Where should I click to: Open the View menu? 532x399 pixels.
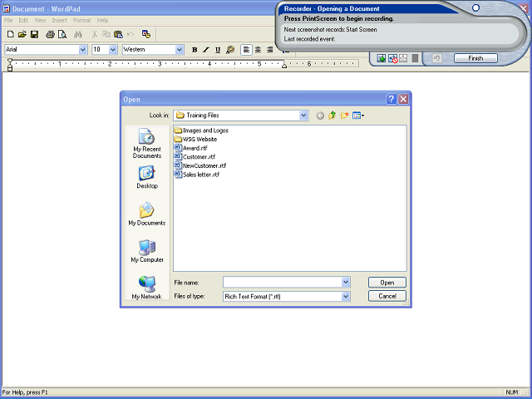(x=40, y=20)
